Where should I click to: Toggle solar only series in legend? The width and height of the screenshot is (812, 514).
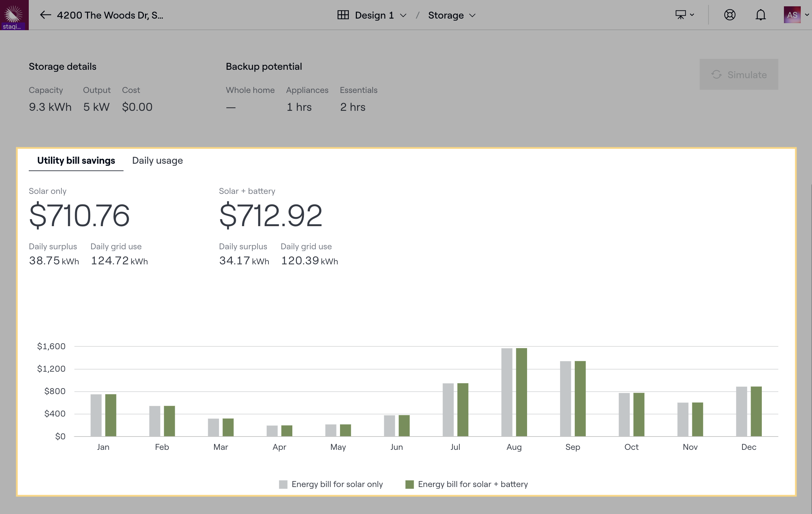tap(337, 484)
